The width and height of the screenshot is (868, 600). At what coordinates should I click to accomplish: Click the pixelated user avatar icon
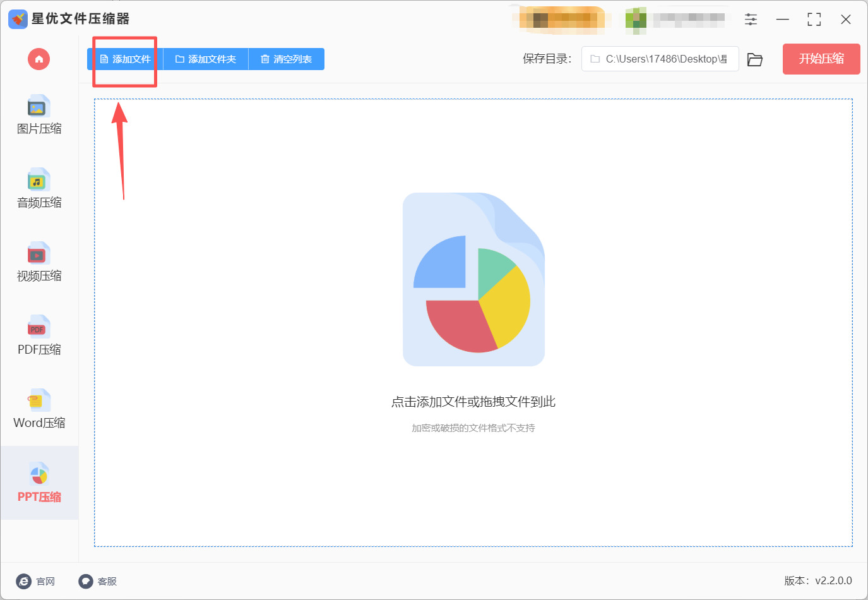[x=636, y=20]
